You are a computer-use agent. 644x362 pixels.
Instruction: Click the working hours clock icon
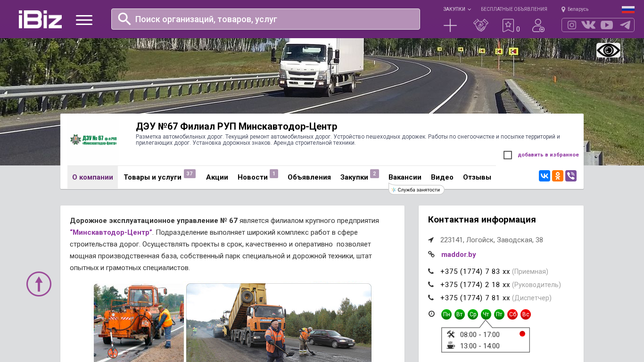coord(431,314)
